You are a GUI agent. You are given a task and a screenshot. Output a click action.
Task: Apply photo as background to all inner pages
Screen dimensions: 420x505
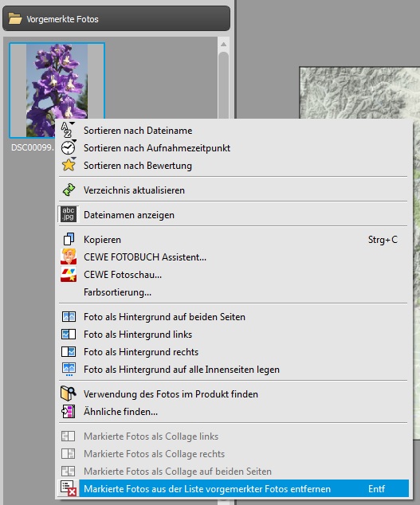tap(182, 370)
